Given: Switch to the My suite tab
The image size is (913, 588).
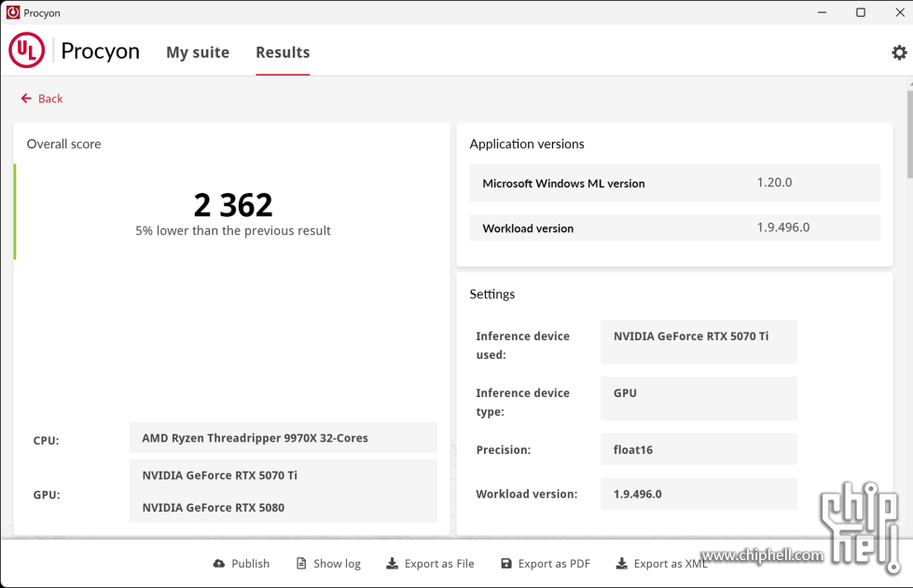Looking at the screenshot, I should point(198,52).
